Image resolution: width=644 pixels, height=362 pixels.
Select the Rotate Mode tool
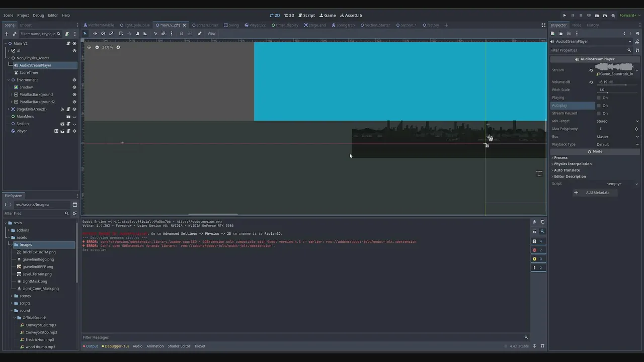tap(103, 34)
